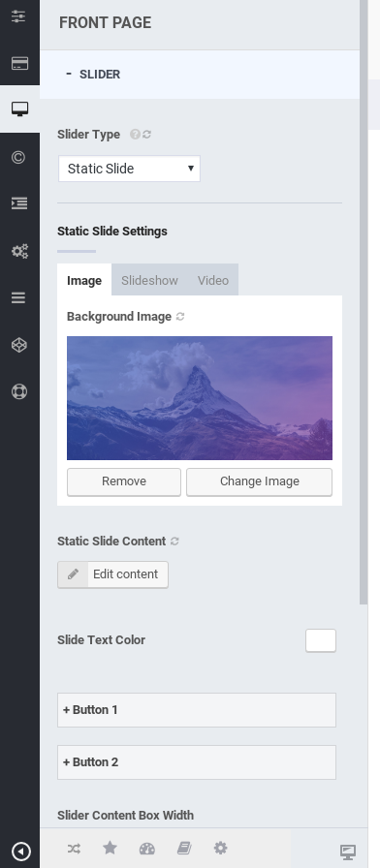The width and height of the screenshot is (380, 868).
Task: Expand the Button 2 section
Action: [x=197, y=762]
